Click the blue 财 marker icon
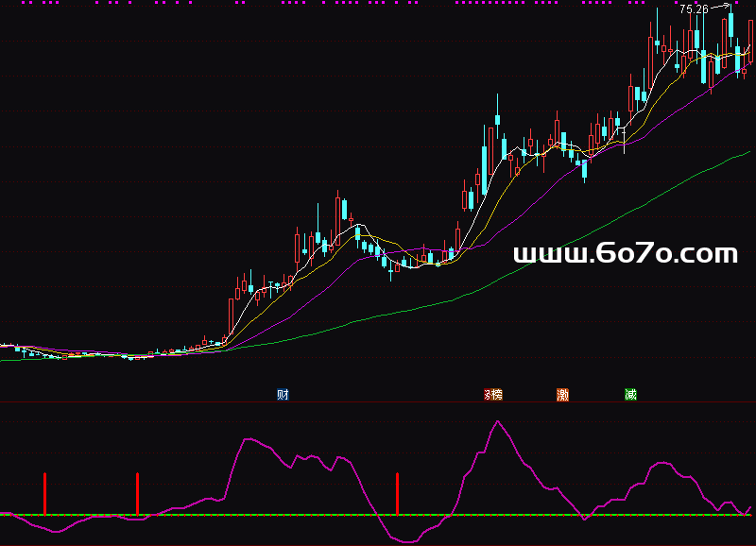The height and width of the screenshot is (546, 756). tap(283, 394)
